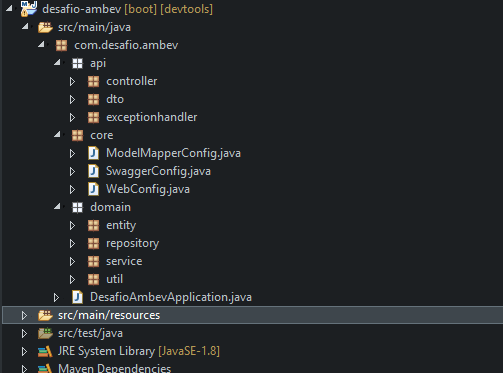Click the controller package icon

(x=93, y=81)
